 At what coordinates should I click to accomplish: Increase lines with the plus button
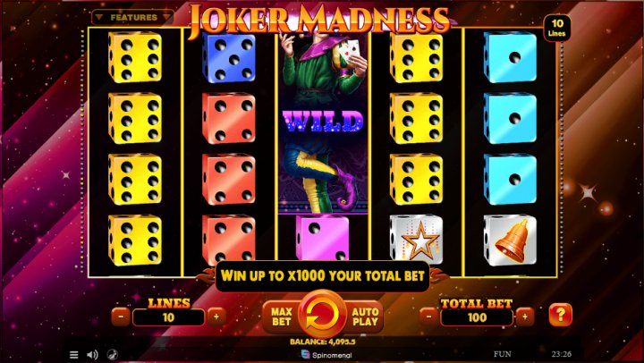(x=216, y=317)
